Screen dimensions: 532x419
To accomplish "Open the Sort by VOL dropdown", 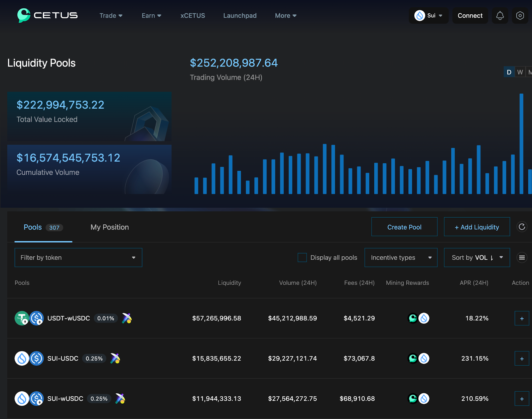I will tap(477, 257).
